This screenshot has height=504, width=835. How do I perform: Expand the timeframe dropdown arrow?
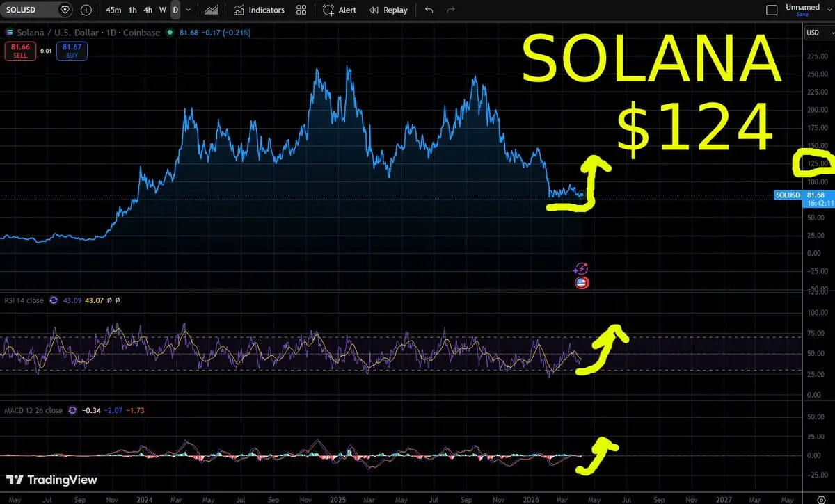[189, 10]
